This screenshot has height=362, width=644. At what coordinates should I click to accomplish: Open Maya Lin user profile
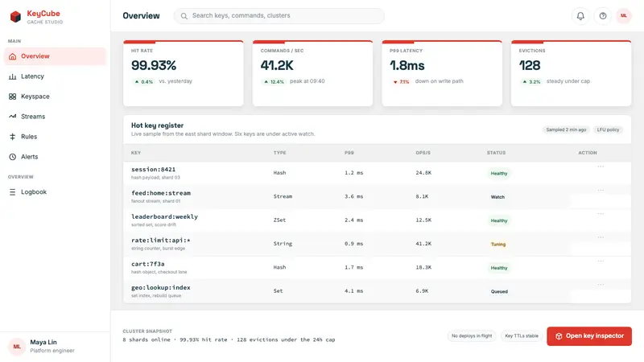coord(55,347)
